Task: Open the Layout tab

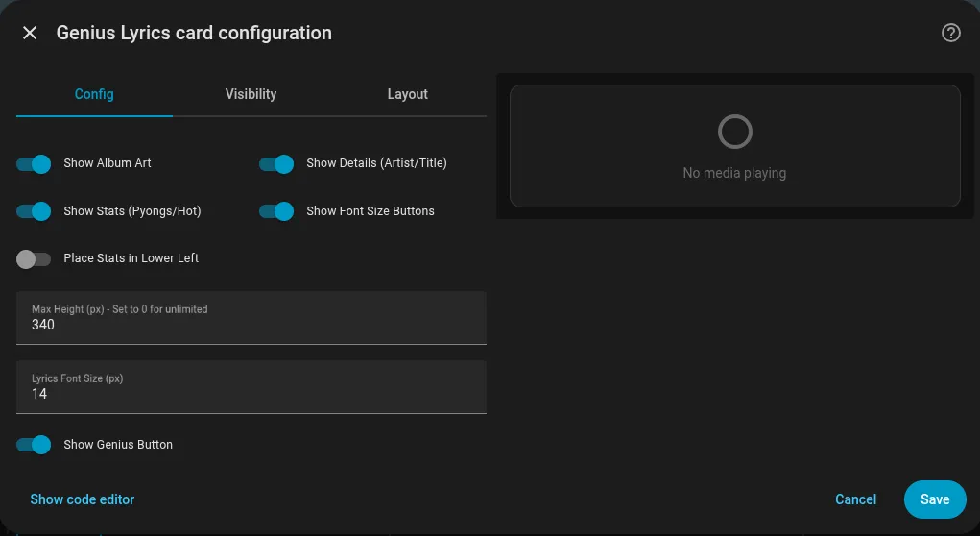Action: tap(408, 94)
